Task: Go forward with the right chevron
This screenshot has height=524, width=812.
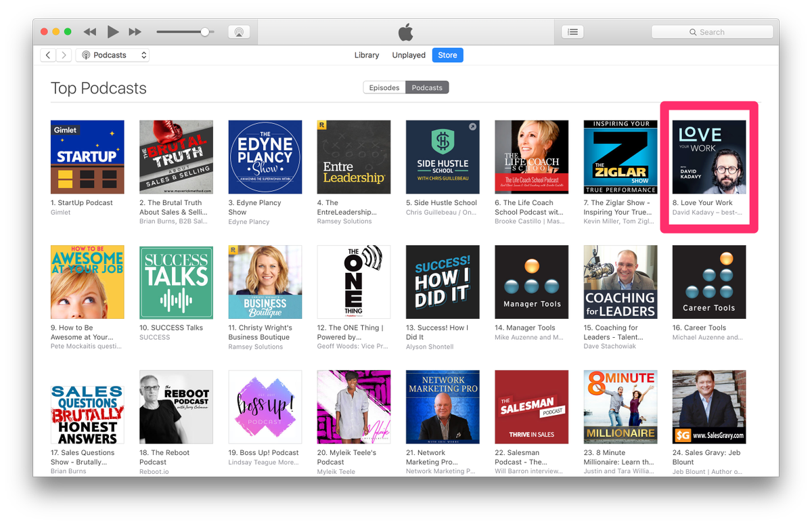Action: [64, 56]
